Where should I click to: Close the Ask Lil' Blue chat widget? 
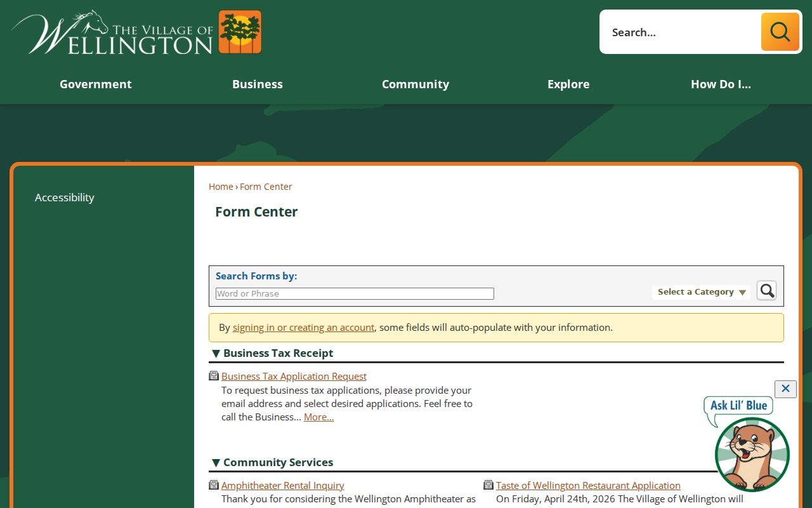785,389
